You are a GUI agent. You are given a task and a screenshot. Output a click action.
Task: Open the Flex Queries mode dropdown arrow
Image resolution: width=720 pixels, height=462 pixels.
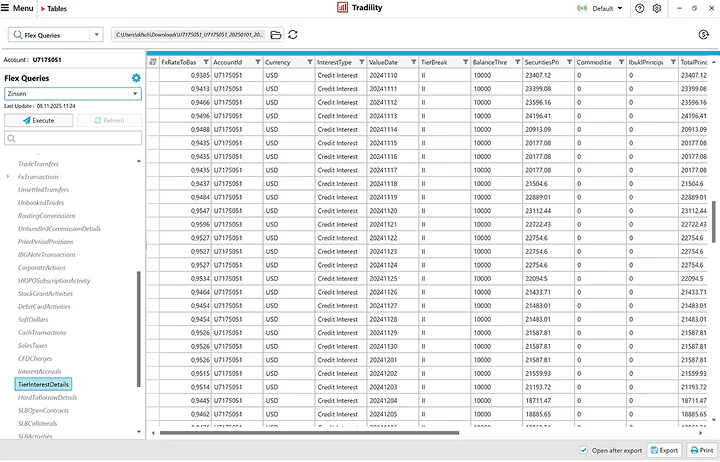click(x=96, y=34)
